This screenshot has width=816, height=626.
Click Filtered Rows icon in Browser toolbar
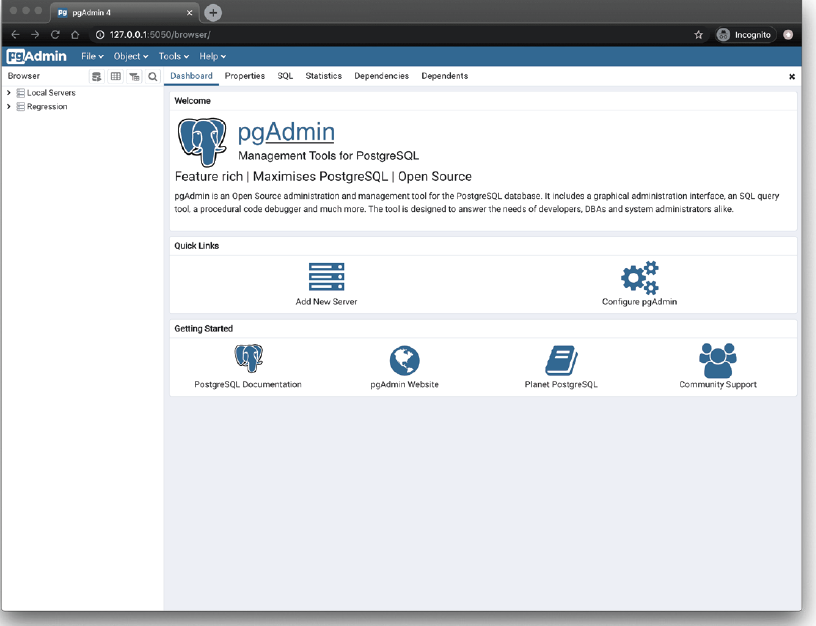tap(134, 76)
